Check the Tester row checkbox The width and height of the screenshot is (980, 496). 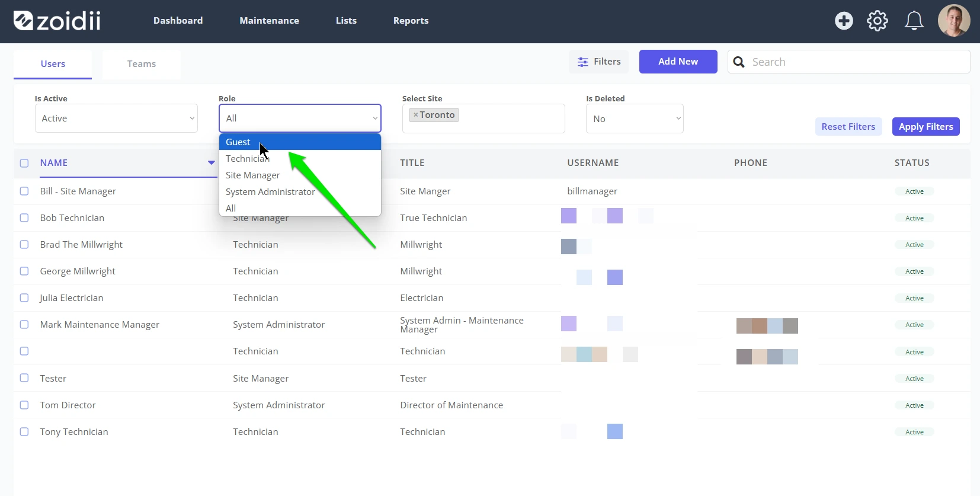coord(24,377)
